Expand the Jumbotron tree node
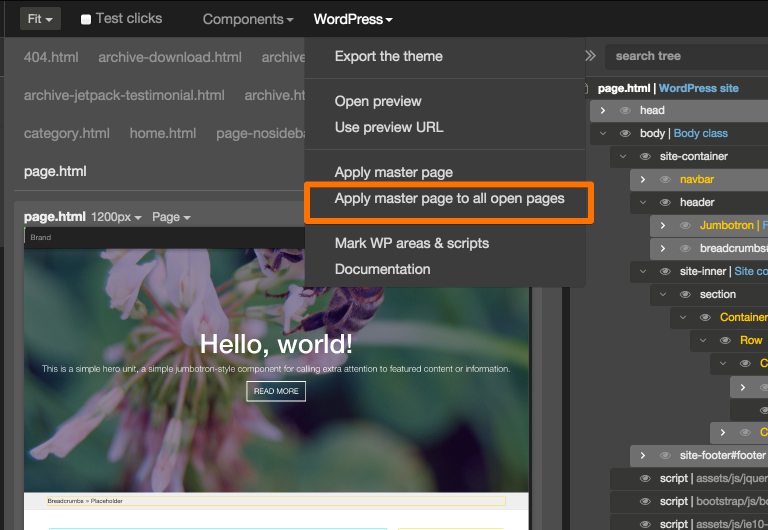 pos(663,225)
